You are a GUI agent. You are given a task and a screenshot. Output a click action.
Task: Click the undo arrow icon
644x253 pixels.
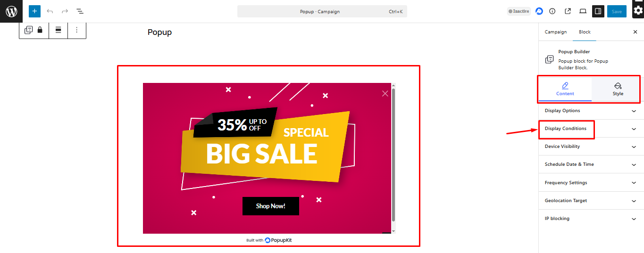50,11
